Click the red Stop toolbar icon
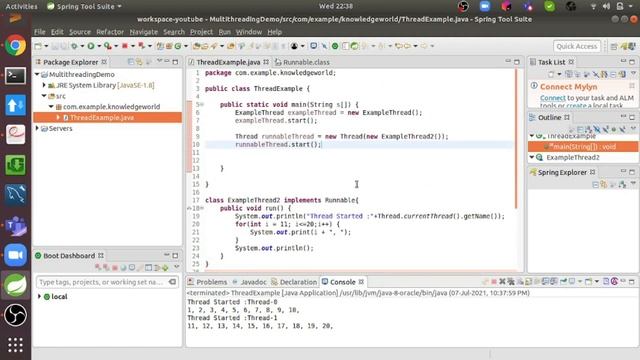The height and width of the screenshot is (360, 640). pyautogui.click(x=125, y=46)
